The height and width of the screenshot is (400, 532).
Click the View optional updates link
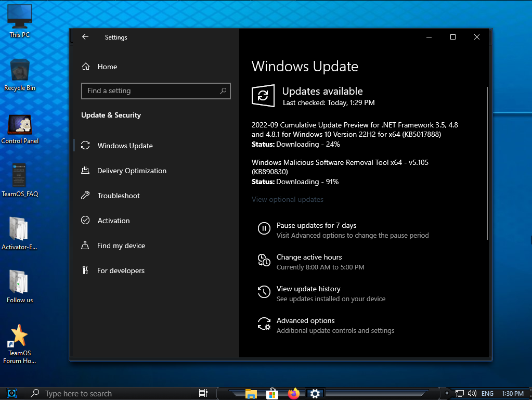click(x=288, y=199)
